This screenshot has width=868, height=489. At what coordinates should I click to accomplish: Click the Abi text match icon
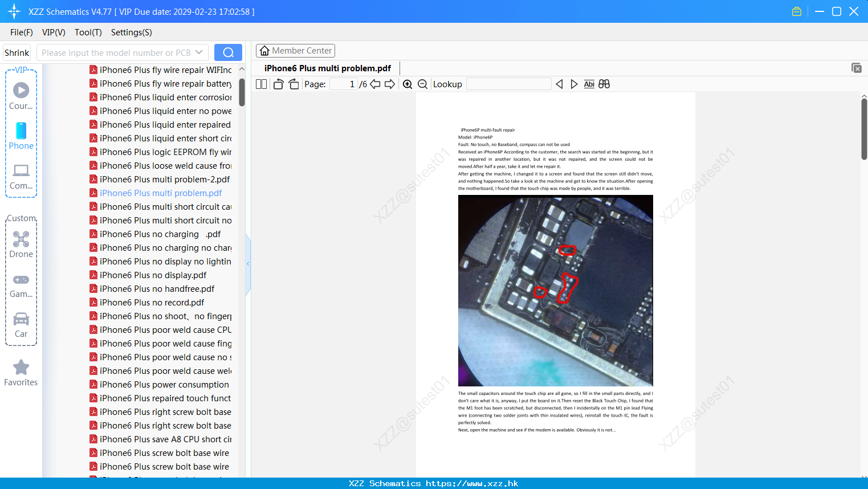tap(589, 84)
